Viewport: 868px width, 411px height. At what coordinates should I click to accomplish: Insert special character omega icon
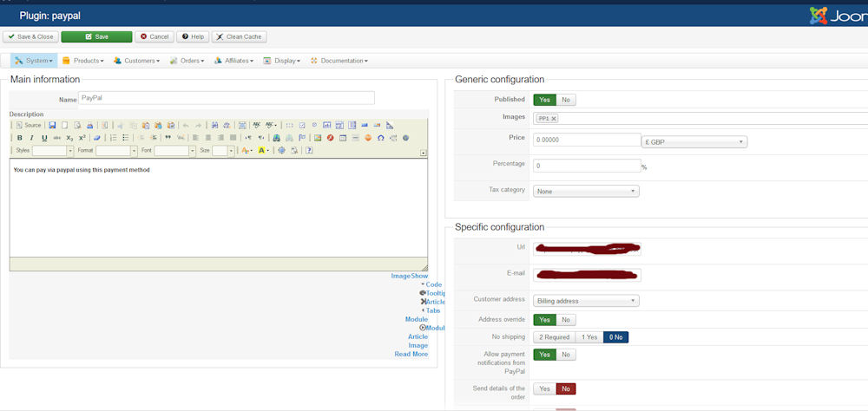(381, 138)
